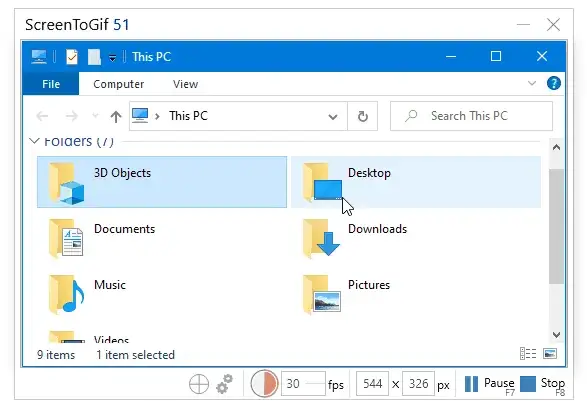587x401 pixels.
Task: Go back with the left arrow
Action: [x=42, y=116]
